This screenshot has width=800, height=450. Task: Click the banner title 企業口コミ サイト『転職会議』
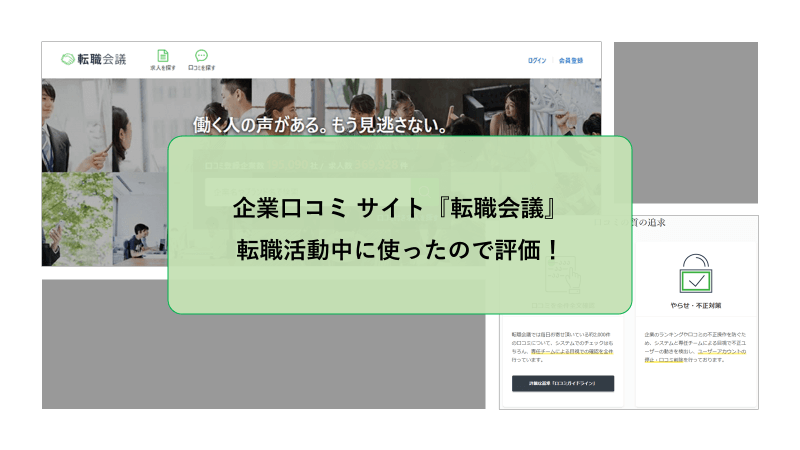[x=394, y=208]
